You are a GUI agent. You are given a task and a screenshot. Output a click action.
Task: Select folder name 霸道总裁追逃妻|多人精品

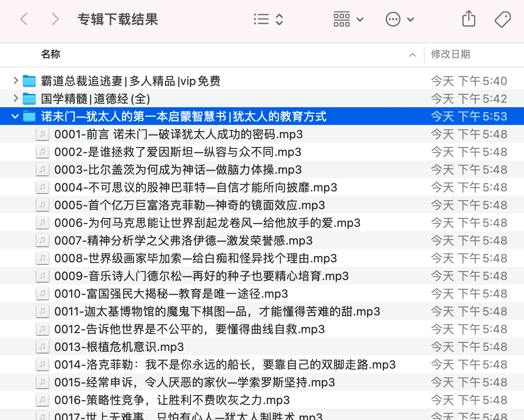[131, 81]
